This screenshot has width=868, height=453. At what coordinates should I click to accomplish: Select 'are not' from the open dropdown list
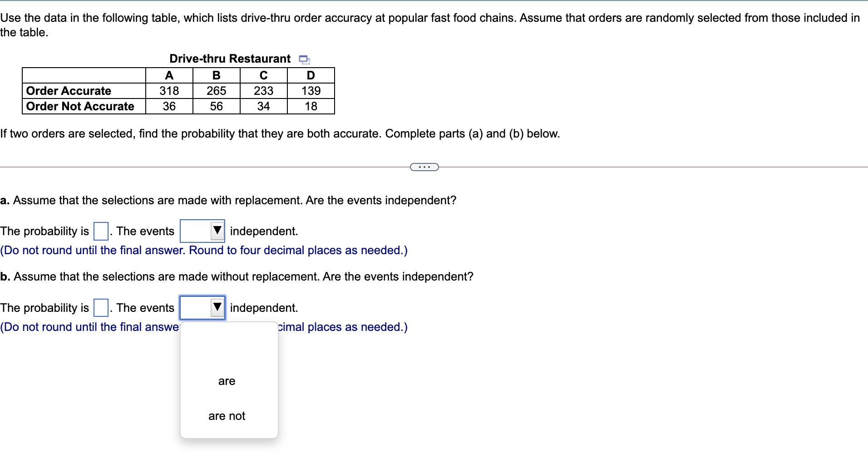pyautogui.click(x=226, y=415)
